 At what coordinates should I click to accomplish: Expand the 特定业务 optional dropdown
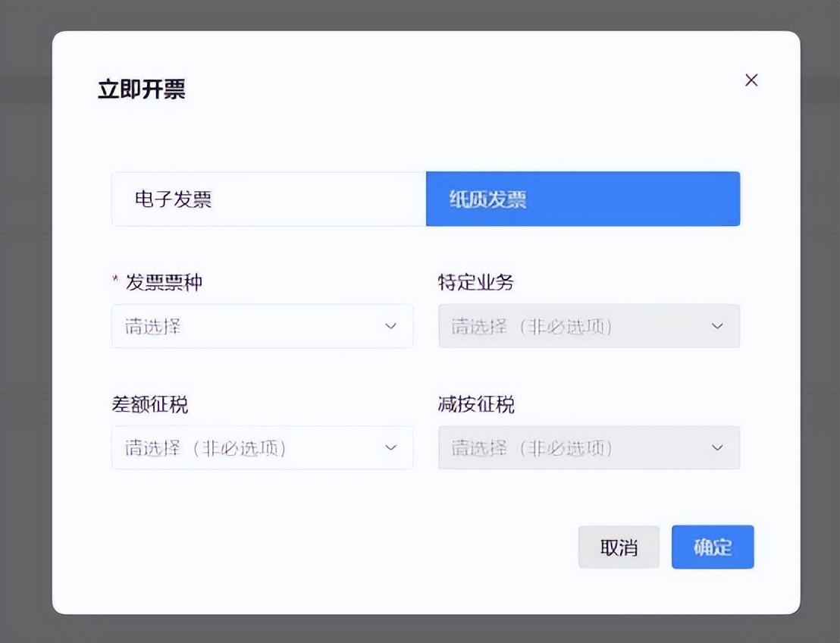[589, 326]
